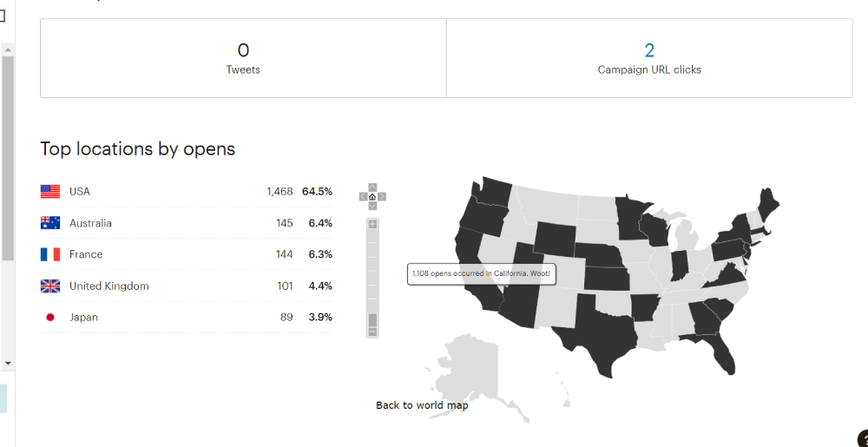Image resolution: width=868 pixels, height=447 pixels.
Task: Pan the map left with arrow
Action: point(363,196)
